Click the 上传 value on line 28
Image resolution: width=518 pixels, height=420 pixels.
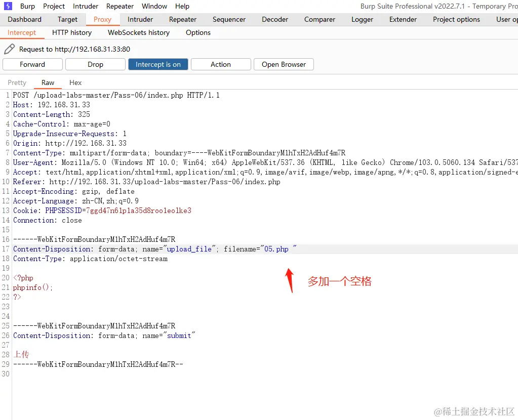point(21,355)
